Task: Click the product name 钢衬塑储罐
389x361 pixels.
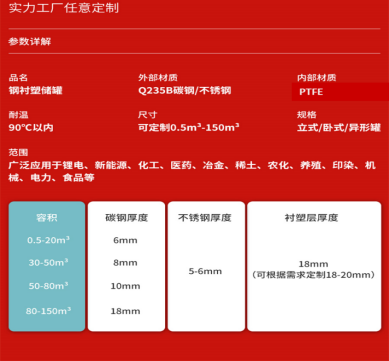Action: pyautogui.click(x=35, y=90)
